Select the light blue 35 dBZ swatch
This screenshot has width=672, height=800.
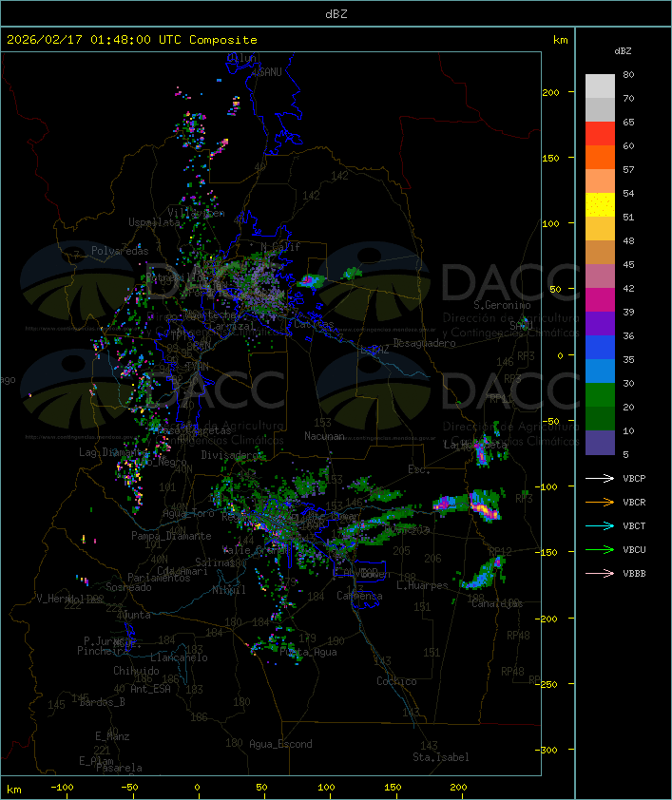pyautogui.click(x=600, y=371)
